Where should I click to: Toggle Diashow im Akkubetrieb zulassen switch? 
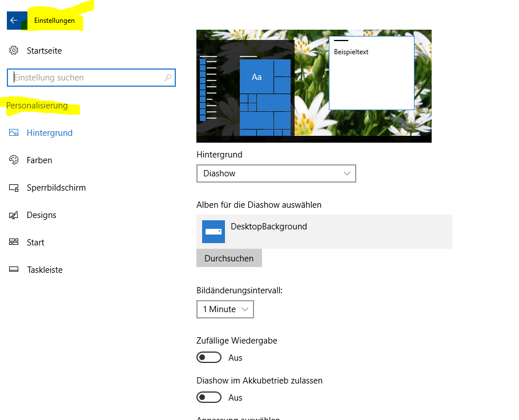pyautogui.click(x=209, y=397)
